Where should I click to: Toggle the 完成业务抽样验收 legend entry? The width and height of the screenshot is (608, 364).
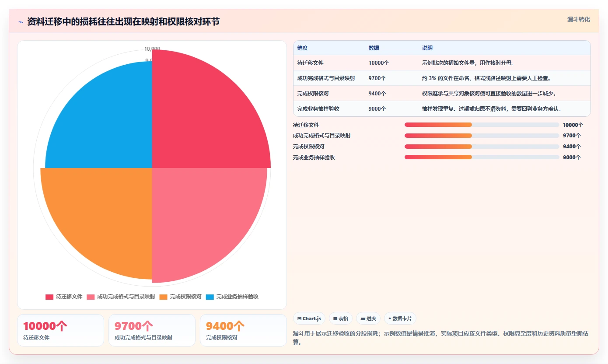232,297
